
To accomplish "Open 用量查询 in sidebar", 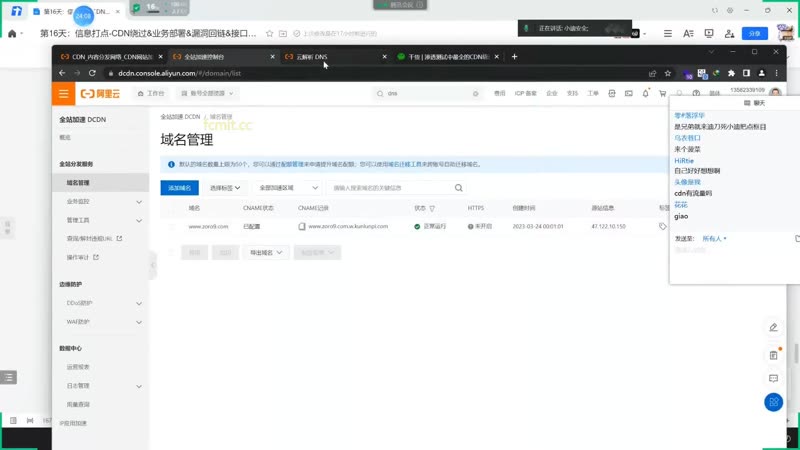I will click(78, 405).
